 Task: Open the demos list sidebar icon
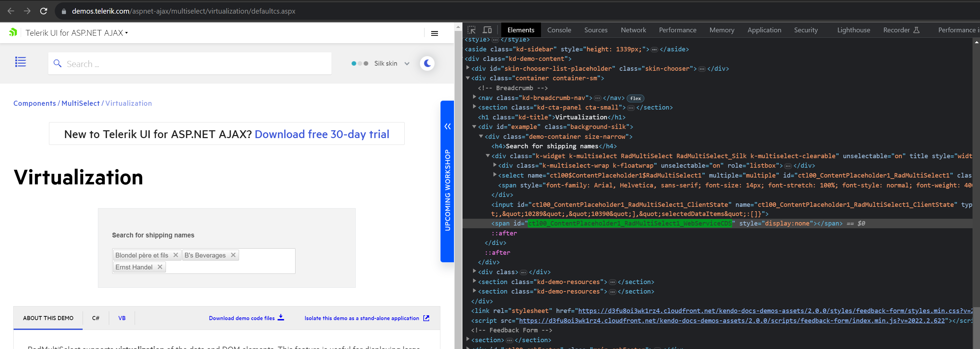20,62
